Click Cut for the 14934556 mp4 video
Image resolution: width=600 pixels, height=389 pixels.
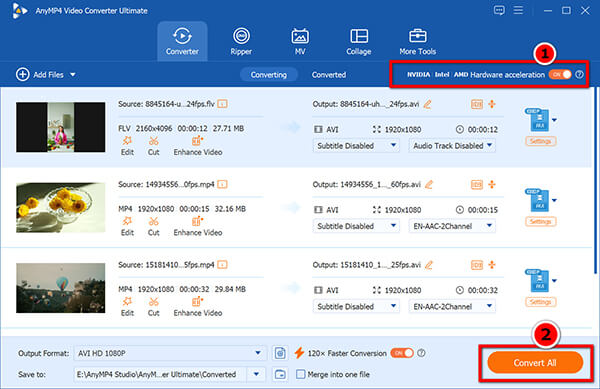coord(153,226)
